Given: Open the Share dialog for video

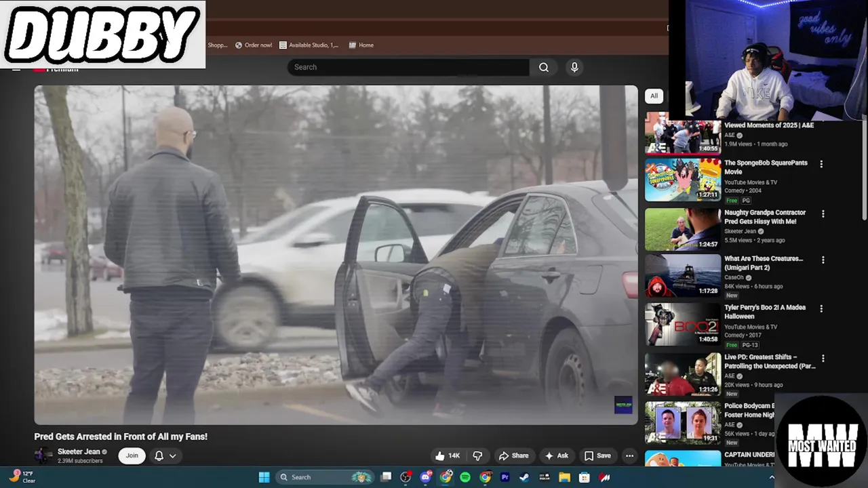Looking at the screenshot, I should pos(513,455).
